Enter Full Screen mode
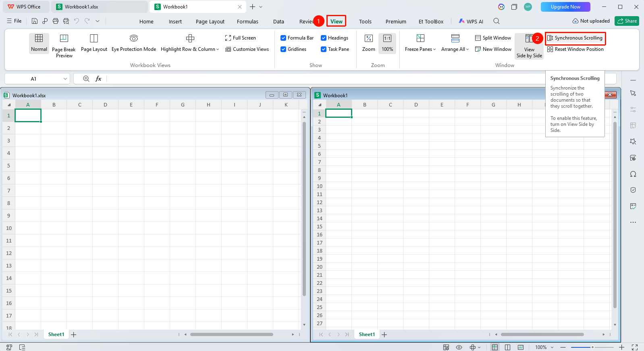Viewport: 644px width, 351px height. point(241,38)
